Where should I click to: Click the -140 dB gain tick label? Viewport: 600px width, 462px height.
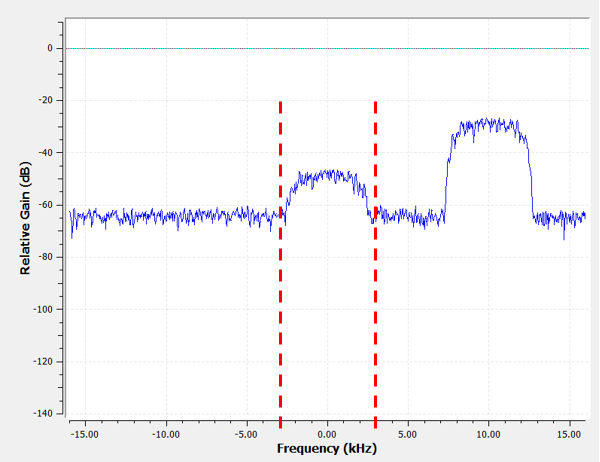click(40, 413)
